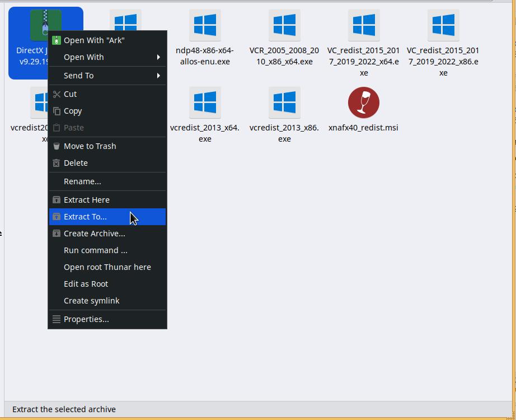The width and height of the screenshot is (516, 420).
Task: Choose Copy from the context menu
Action: (107, 111)
